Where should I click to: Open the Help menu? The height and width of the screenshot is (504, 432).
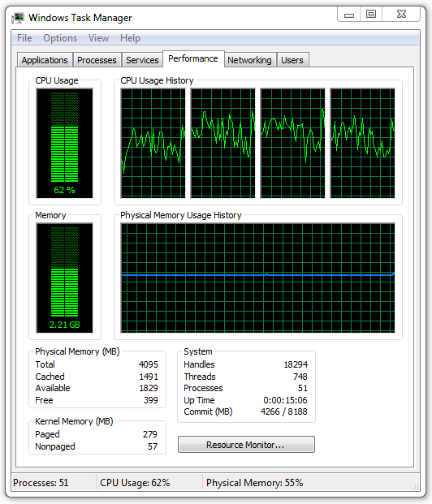click(x=130, y=38)
